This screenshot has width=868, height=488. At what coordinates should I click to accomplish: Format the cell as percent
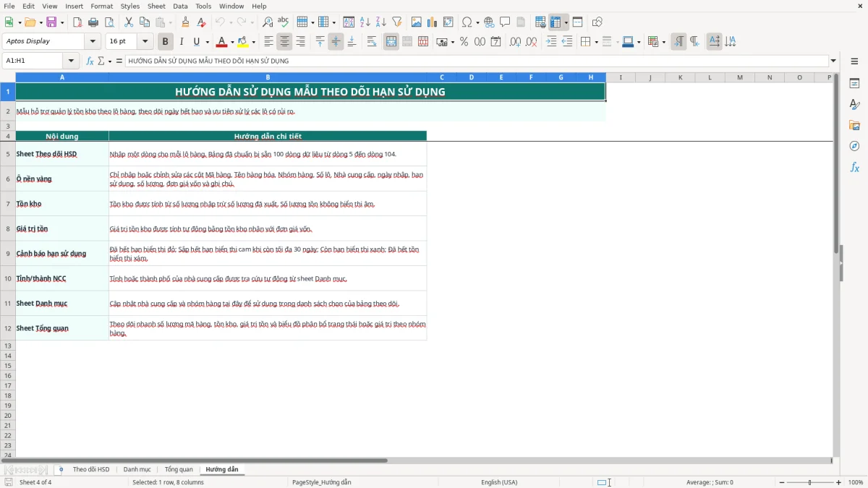(464, 42)
